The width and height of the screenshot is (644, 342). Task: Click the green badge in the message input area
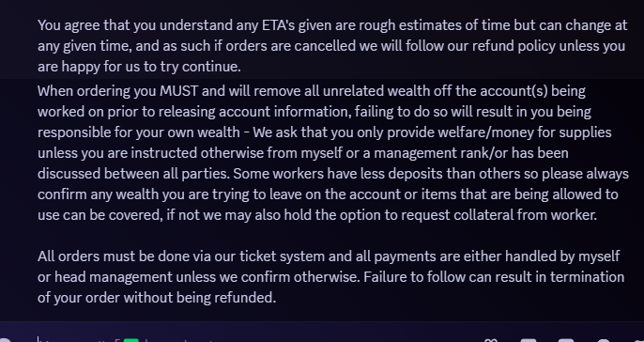click(x=131, y=340)
